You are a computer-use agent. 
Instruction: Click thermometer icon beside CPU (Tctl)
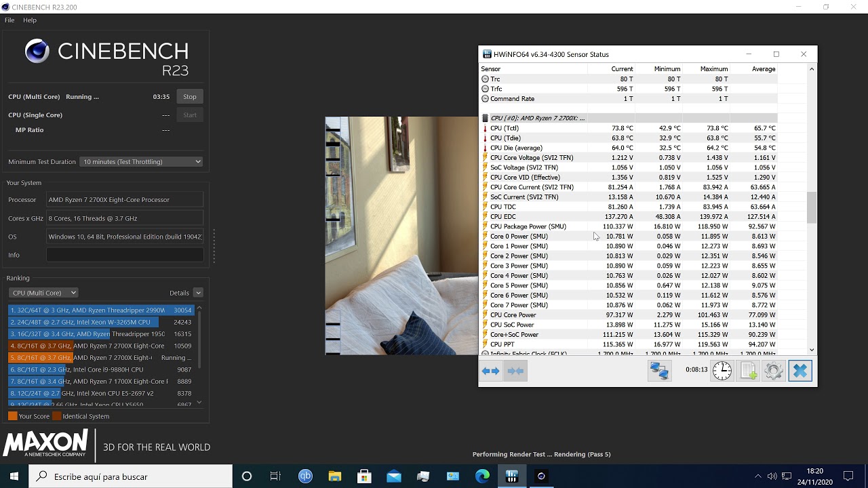[x=485, y=128]
